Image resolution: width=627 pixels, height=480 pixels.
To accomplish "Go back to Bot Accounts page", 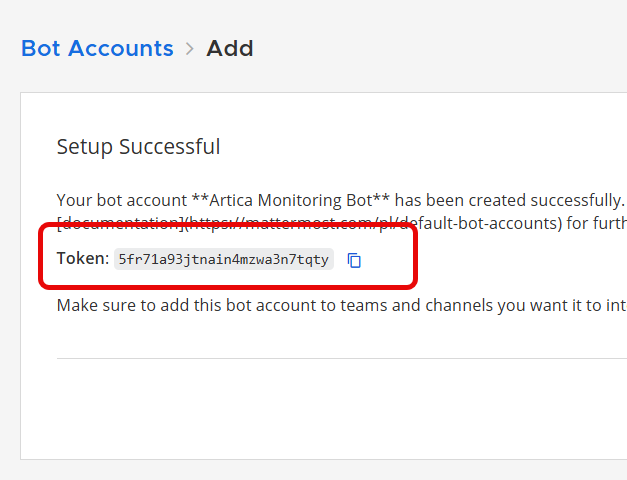I will [x=97, y=48].
